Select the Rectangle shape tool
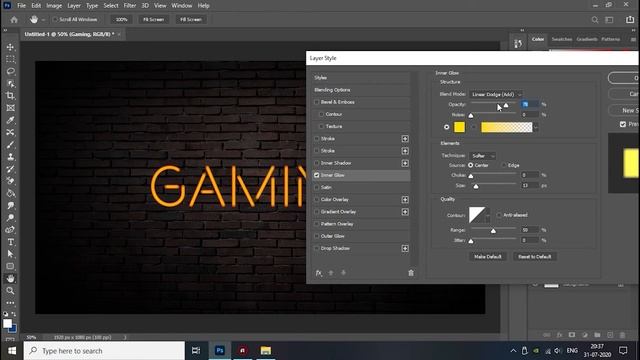640x360 pixels. pyautogui.click(x=11, y=266)
